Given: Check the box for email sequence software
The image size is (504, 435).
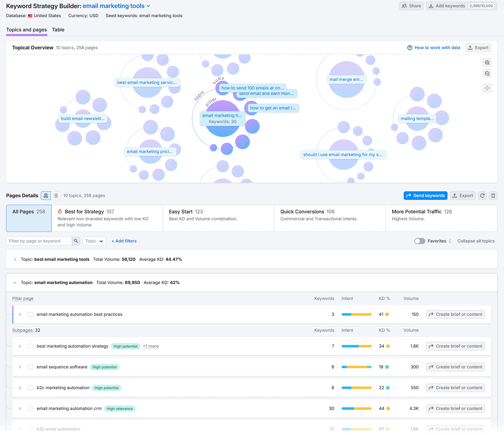Looking at the screenshot, I should tap(30, 367).
